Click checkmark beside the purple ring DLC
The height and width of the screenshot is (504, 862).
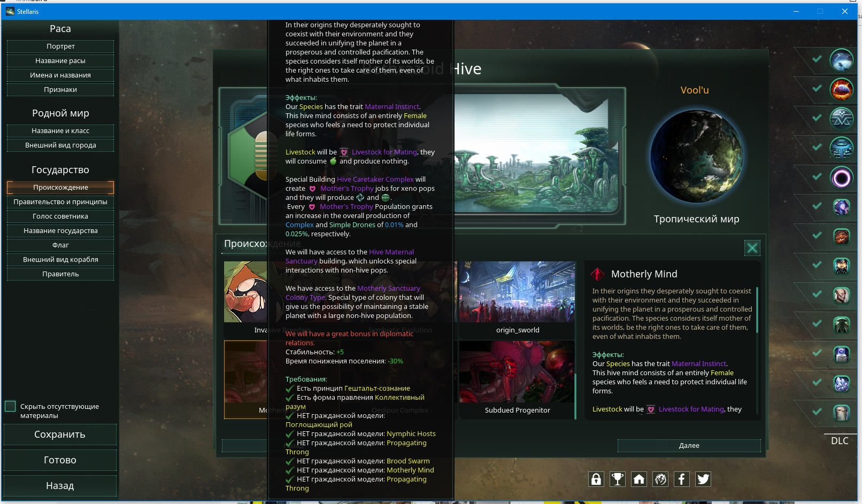coord(817,176)
